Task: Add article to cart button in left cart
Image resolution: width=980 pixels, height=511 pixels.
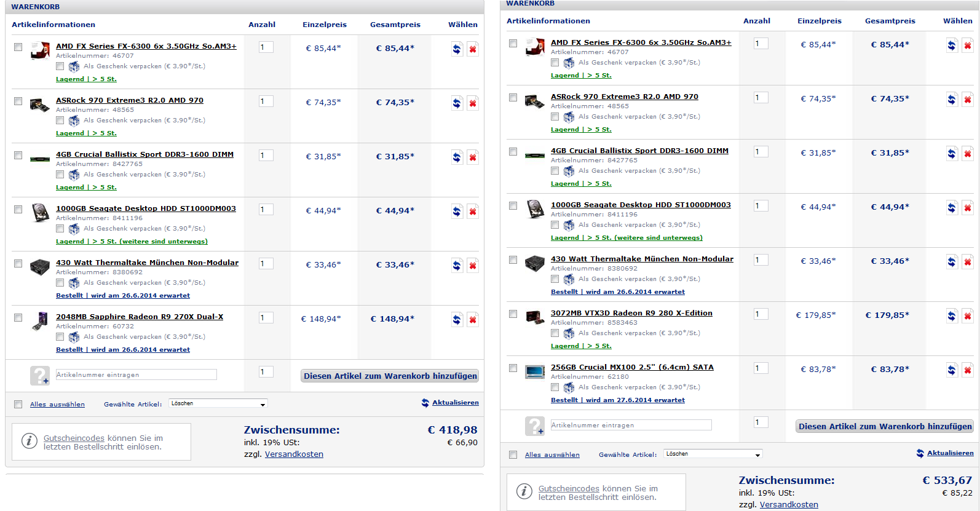Action: click(x=390, y=376)
